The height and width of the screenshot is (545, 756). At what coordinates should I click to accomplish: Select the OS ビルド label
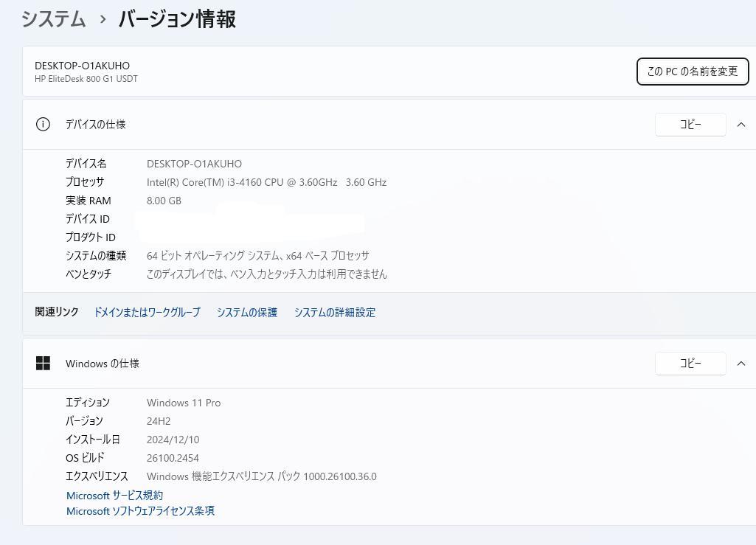point(85,458)
